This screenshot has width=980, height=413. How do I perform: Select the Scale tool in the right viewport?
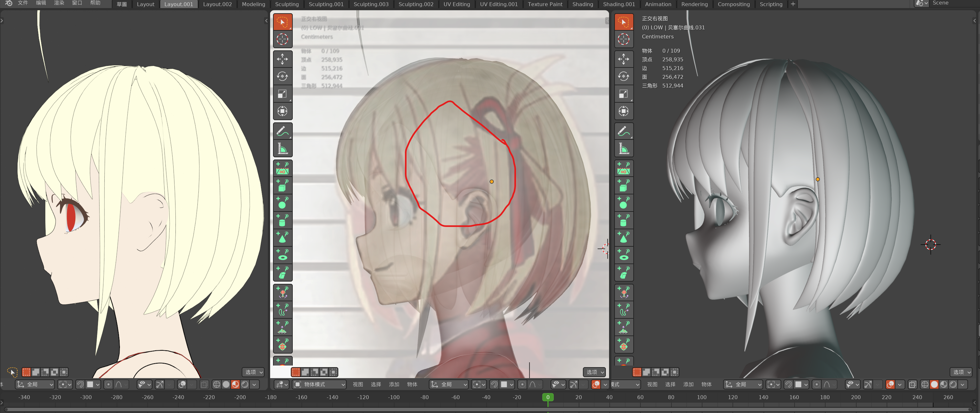624,94
